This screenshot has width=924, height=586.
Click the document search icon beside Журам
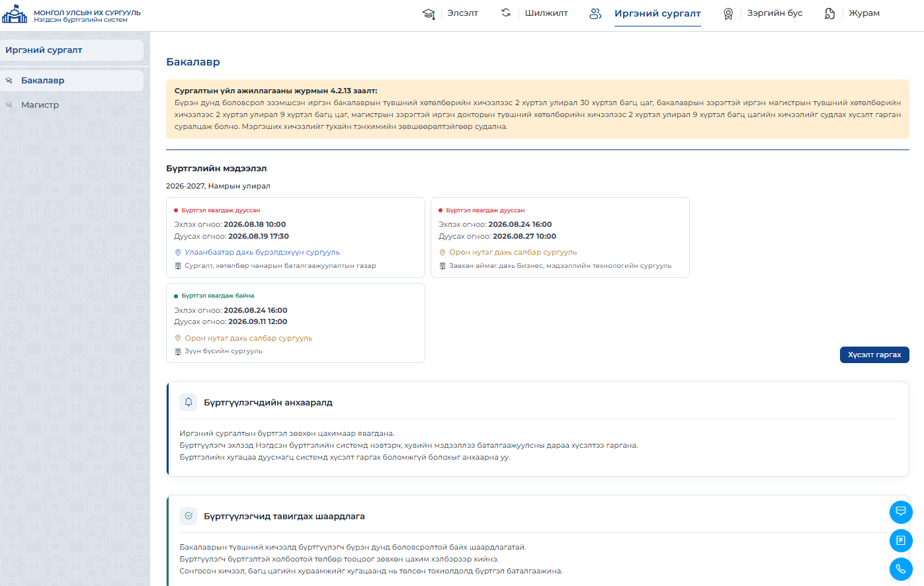[829, 13]
